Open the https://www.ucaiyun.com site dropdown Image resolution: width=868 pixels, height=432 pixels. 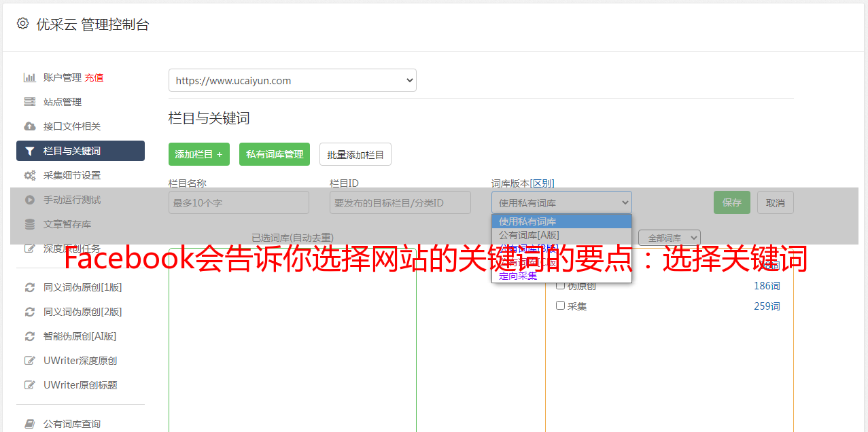[292, 80]
